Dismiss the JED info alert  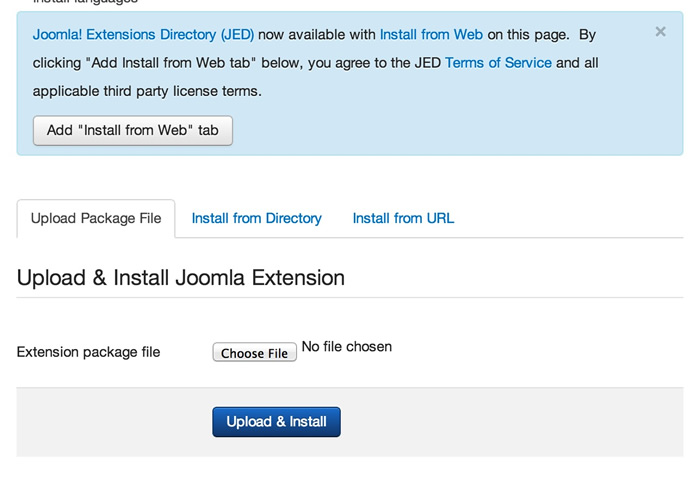pos(660,32)
